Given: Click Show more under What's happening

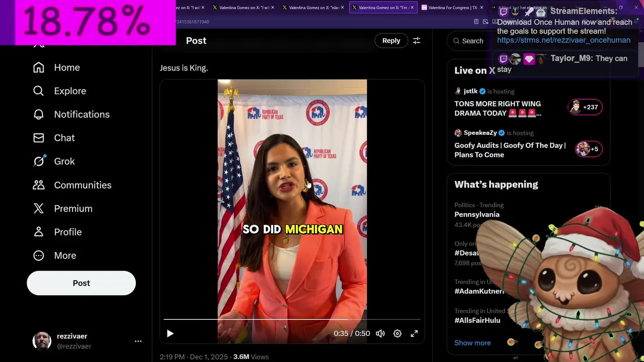Looking at the screenshot, I should (x=472, y=343).
